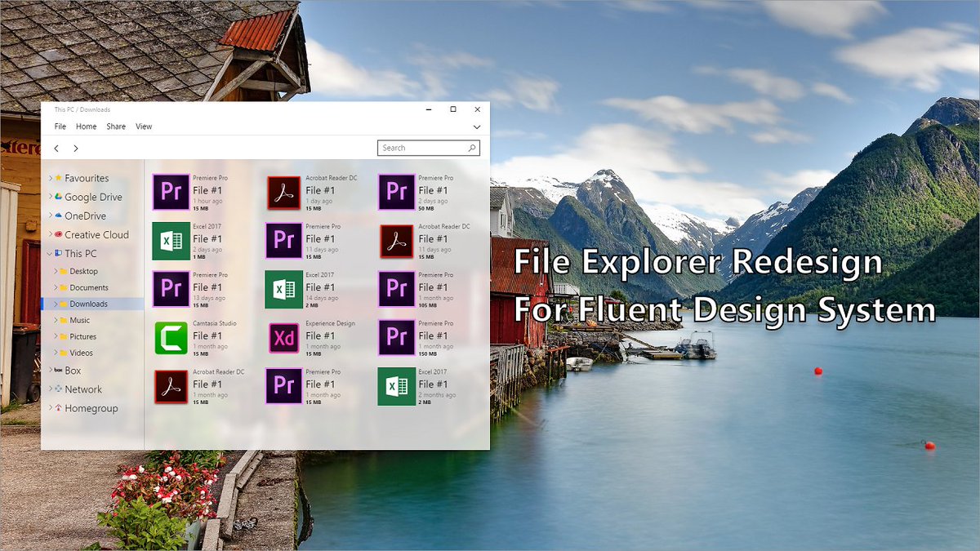This screenshot has width=980, height=551.
Task: Open Box label in the navigation pane
Action: 73,371
